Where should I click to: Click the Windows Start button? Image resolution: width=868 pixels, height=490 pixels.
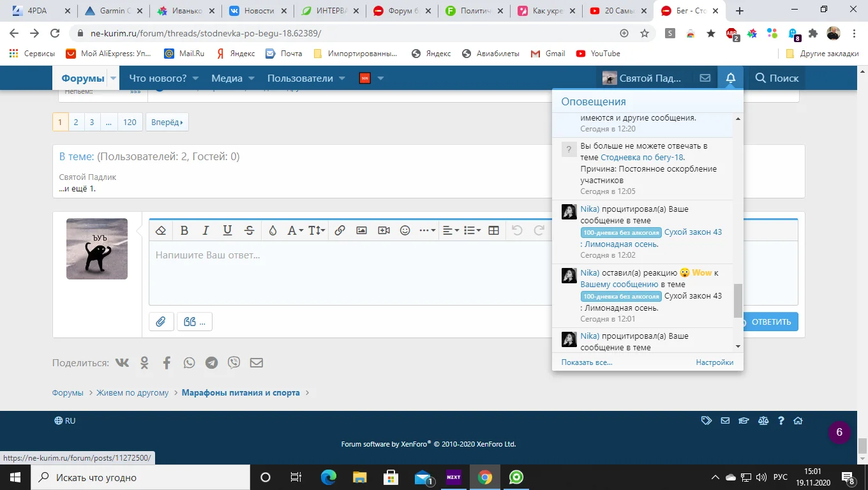(x=15, y=477)
